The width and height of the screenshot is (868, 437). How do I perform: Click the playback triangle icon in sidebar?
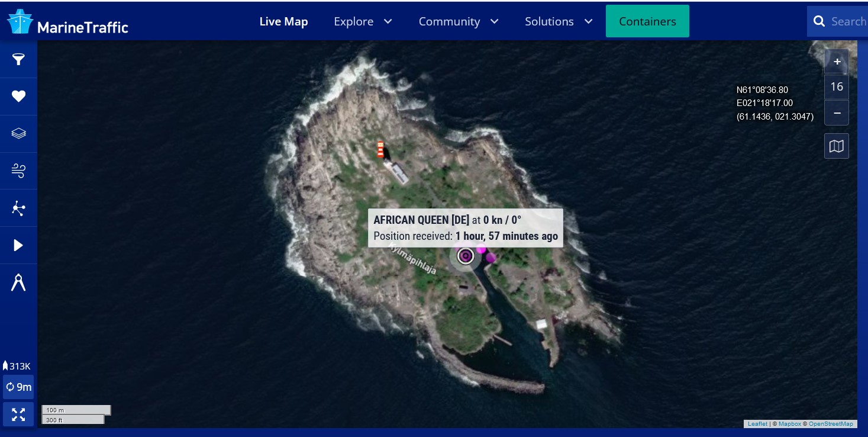(x=18, y=245)
